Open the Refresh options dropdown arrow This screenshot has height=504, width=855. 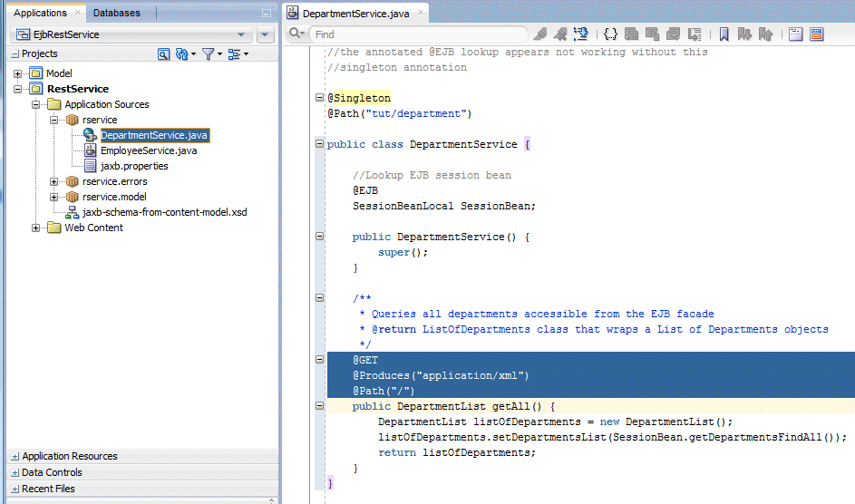point(193,54)
